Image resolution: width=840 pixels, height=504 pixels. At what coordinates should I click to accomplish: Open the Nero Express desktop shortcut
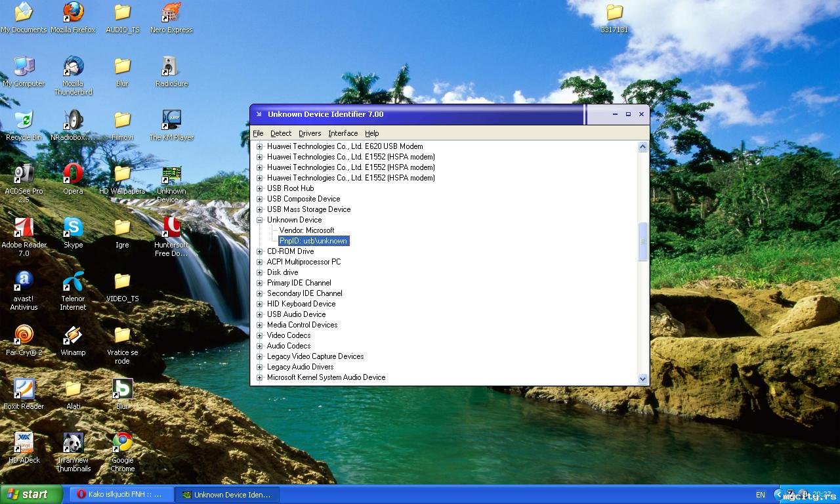[x=171, y=12]
